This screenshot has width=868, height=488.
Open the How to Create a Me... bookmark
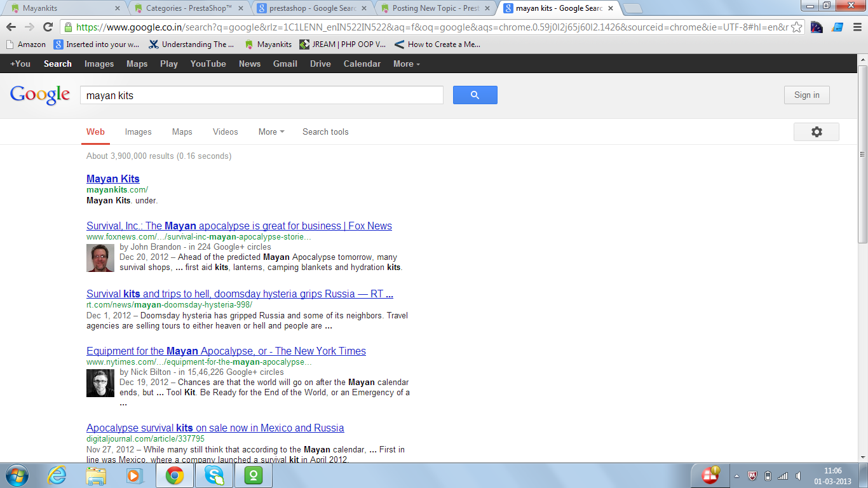437,44
